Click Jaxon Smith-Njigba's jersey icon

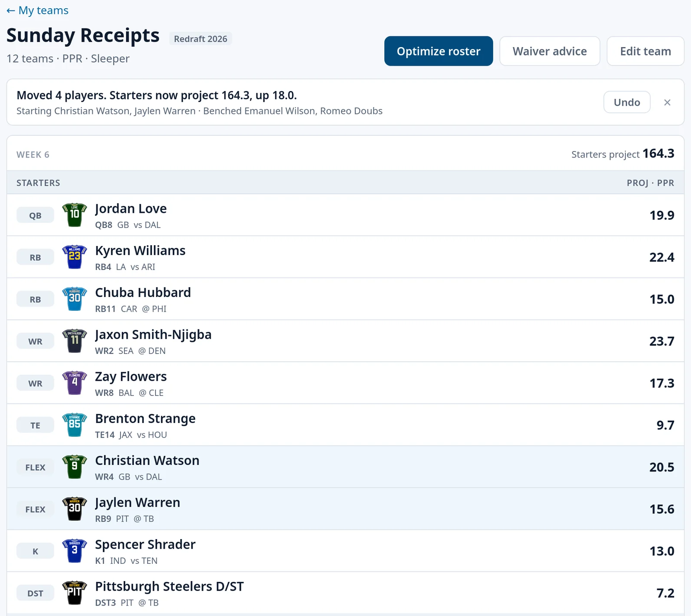75,341
